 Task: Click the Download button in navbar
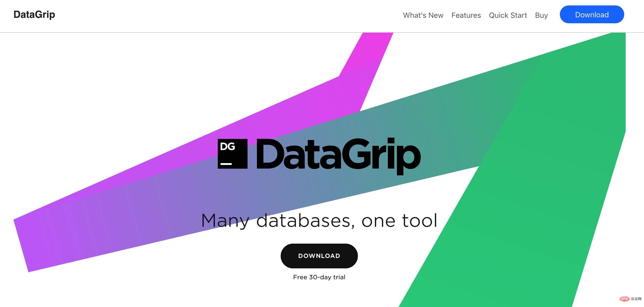click(592, 14)
